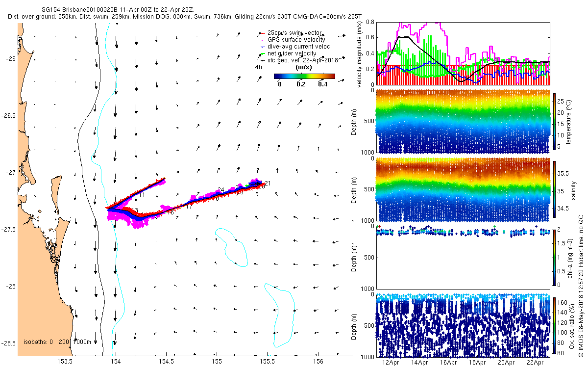Click day marker '21' at the track's eastern end
This screenshot has width=588, height=368.
[268, 184]
